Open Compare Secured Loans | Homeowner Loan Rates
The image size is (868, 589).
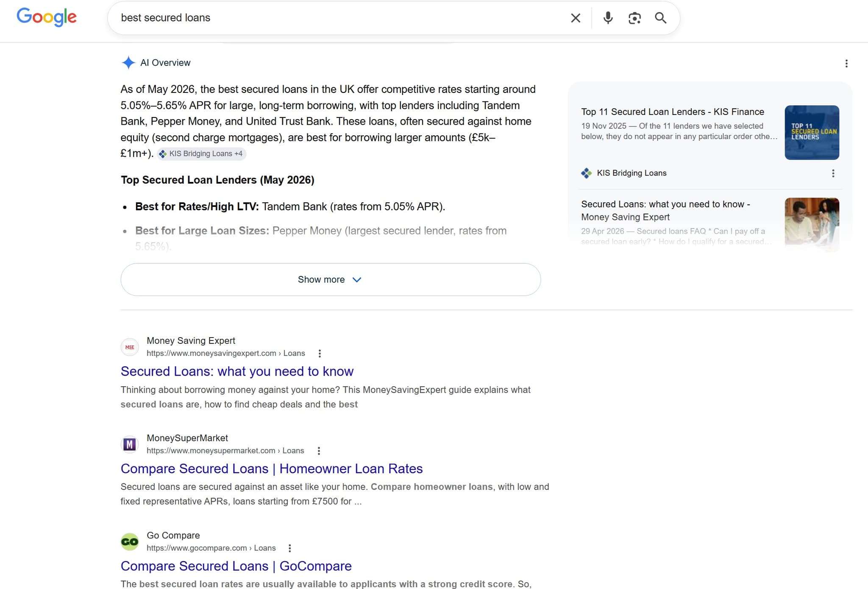tap(272, 469)
